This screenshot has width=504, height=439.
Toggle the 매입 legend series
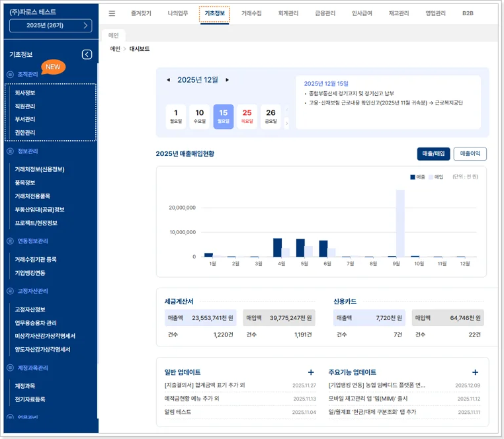435,177
